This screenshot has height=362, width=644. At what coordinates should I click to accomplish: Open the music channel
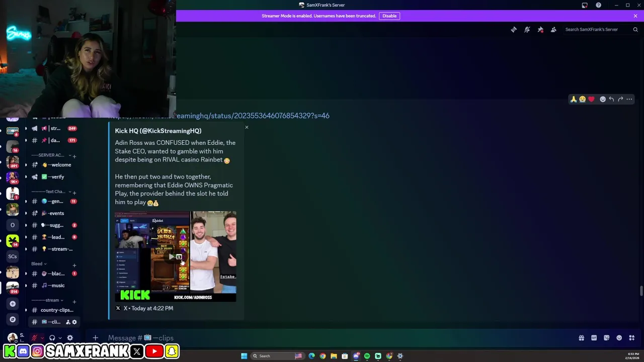(53, 286)
